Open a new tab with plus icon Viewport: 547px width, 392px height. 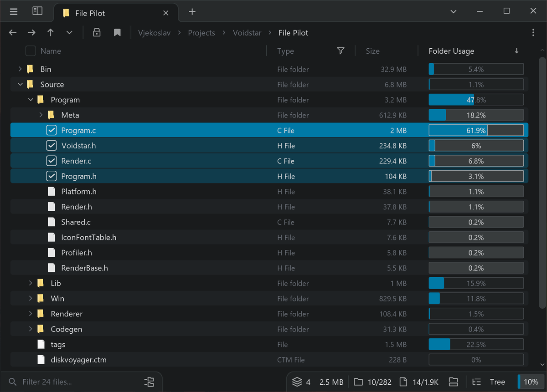point(192,12)
